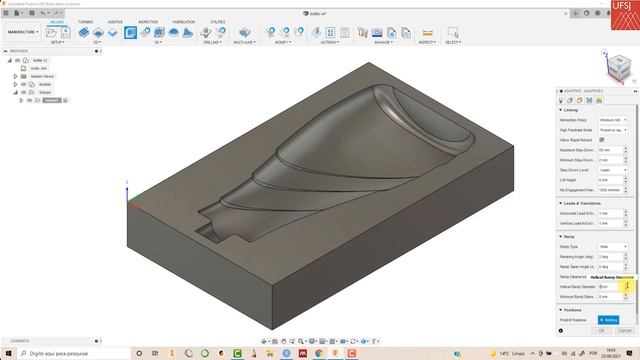Switch to the UTILITIES ribbon tab
Screen dimensions: 640x360
pyautogui.click(x=218, y=22)
